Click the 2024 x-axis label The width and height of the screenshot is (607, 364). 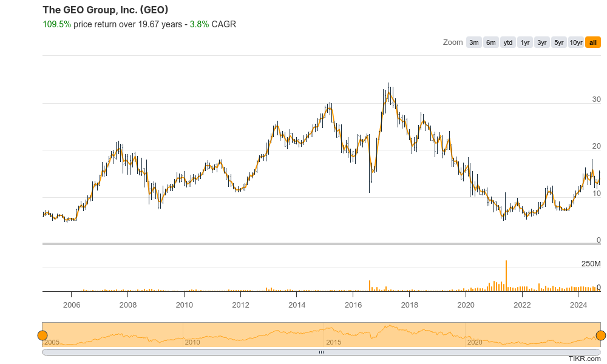tap(578, 305)
